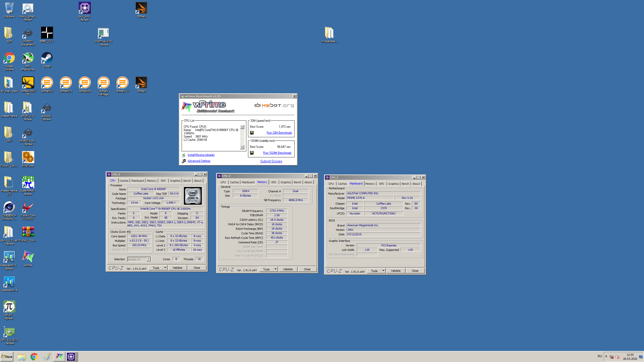Open Bench tab in first CPU-Z window
Screen dimensions: 644x362
click(x=187, y=181)
